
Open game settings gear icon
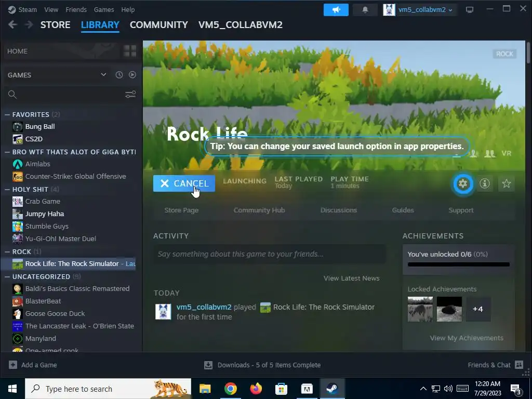click(463, 183)
